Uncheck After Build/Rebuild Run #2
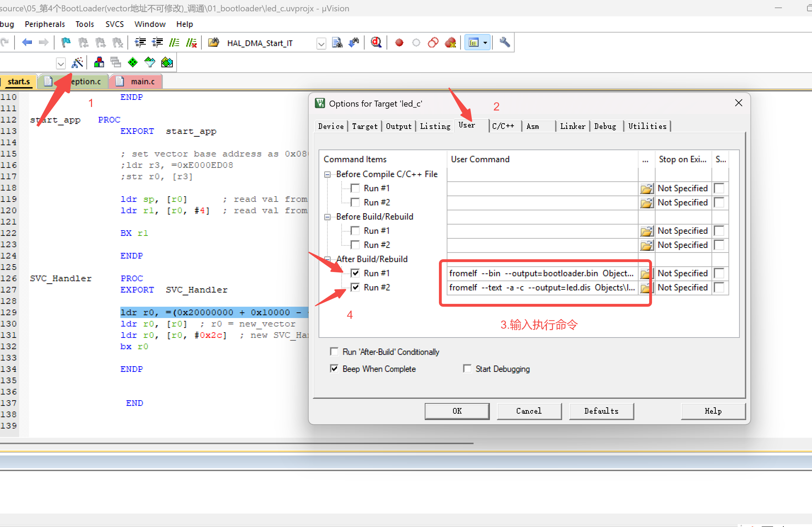The height and width of the screenshot is (527, 812). 355,287
